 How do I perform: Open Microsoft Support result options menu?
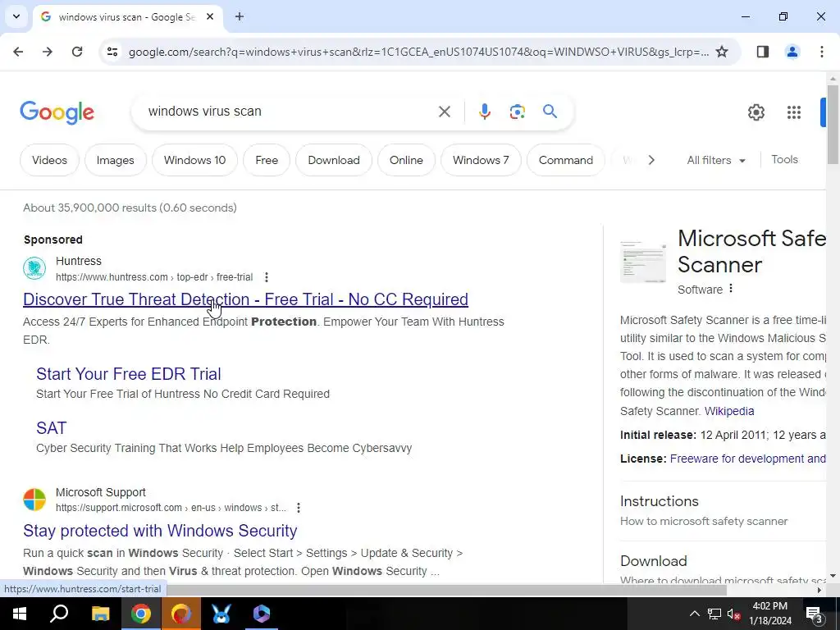click(299, 507)
